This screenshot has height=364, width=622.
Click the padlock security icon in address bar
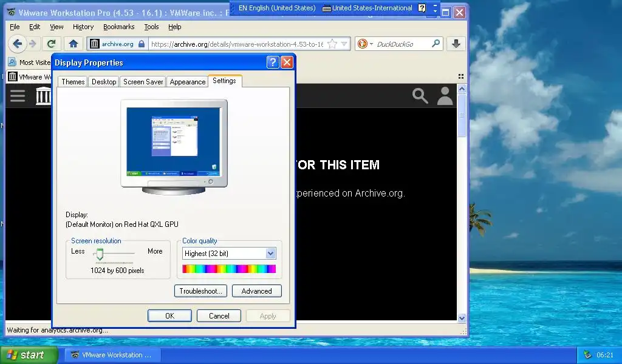(x=142, y=44)
